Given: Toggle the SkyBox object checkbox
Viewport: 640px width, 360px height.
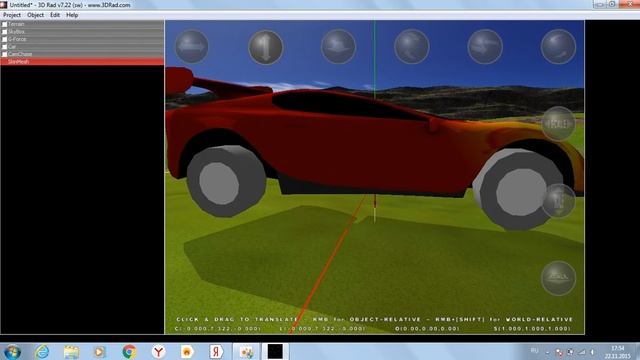Looking at the screenshot, I should point(4,32).
